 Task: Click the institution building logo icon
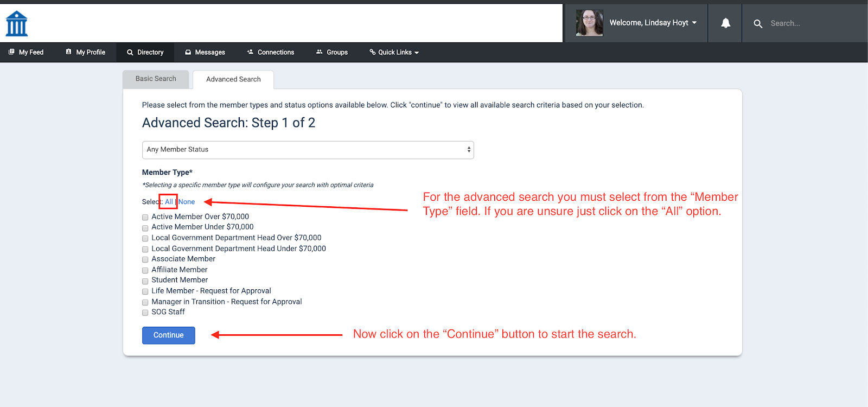point(17,23)
